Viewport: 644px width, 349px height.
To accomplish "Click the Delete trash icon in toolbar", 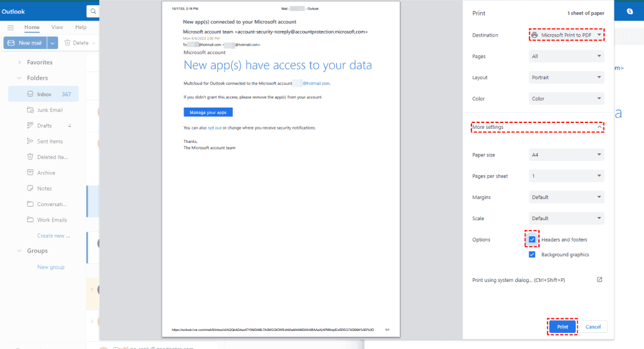I will click(68, 42).
